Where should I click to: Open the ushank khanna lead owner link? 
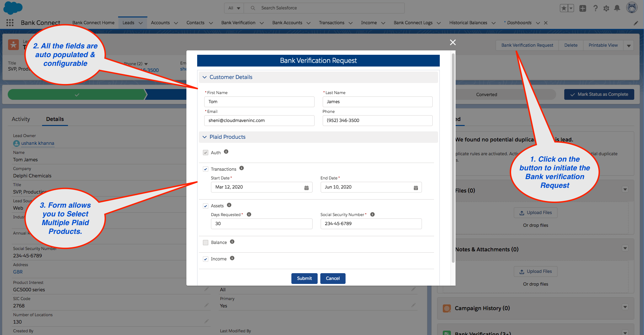(37, 143)
